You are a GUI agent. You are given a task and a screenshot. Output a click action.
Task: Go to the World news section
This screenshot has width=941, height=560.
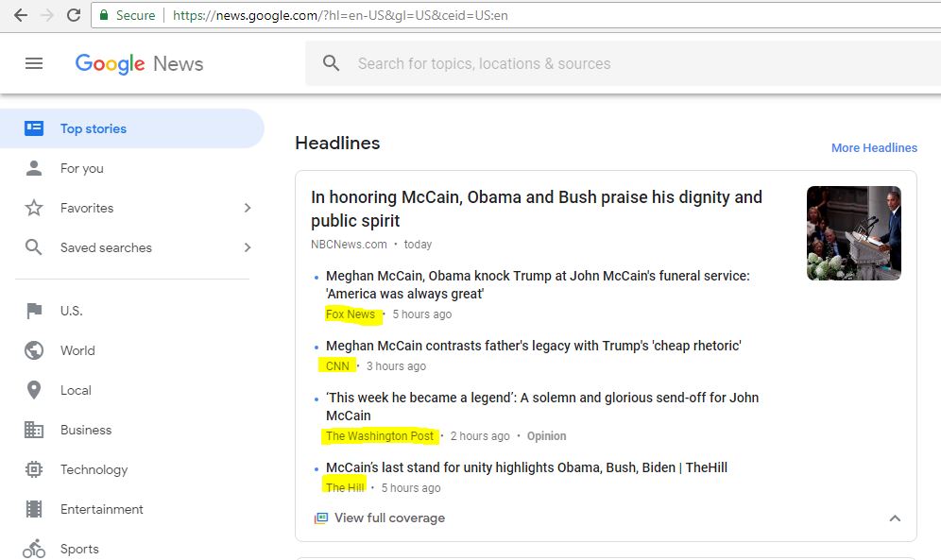click(x=77, y=350)
